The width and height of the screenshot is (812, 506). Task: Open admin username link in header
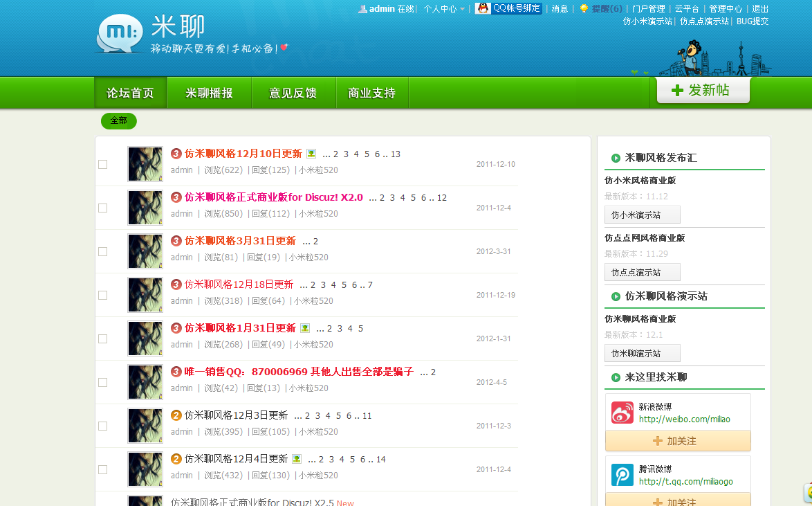382,9
